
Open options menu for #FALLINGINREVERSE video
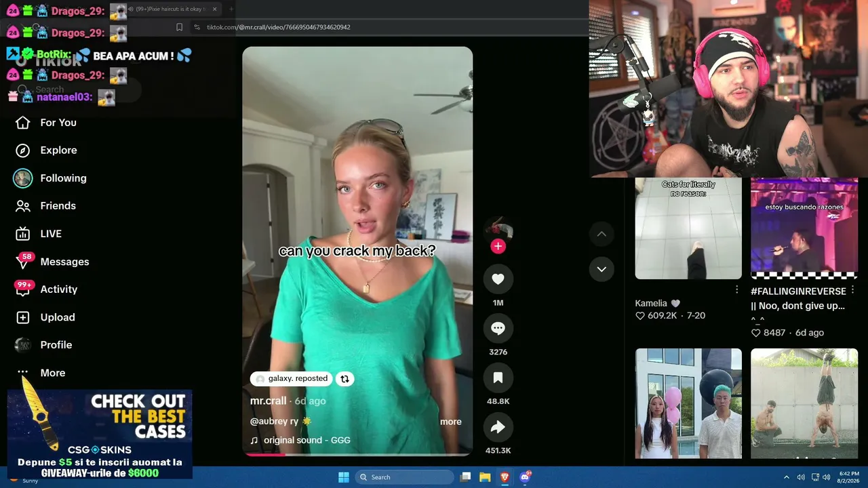[853, 289]
